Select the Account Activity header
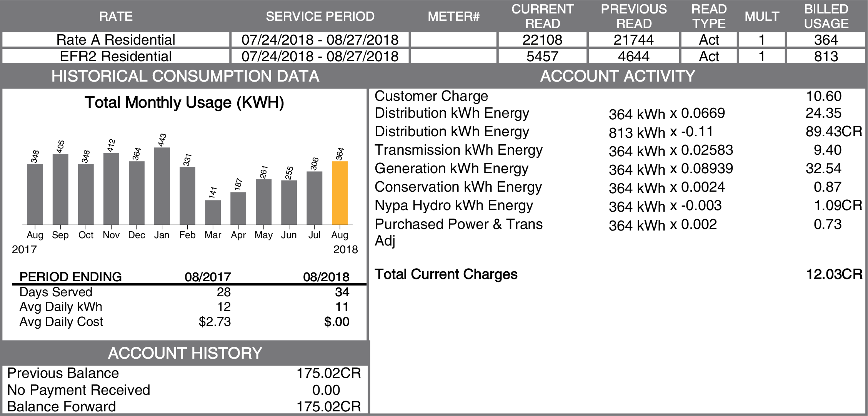868x416 pixels. [617, 76]
